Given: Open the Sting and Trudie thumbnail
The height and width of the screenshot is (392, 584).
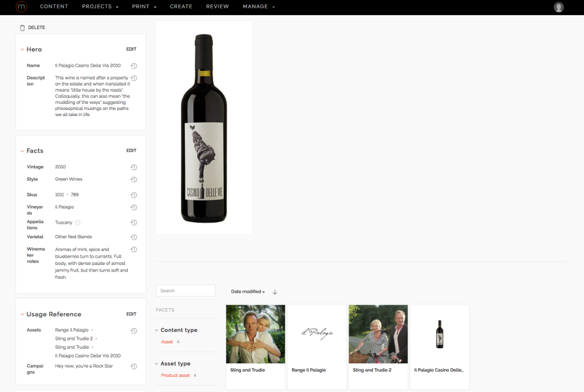Looking at the screenshot, I should (x=255, y=334).
